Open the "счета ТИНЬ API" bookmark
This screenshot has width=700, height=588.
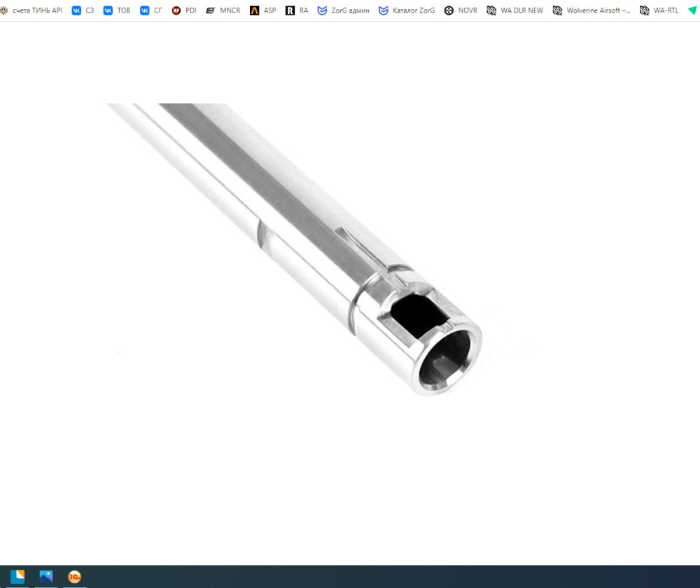[31, 10]
